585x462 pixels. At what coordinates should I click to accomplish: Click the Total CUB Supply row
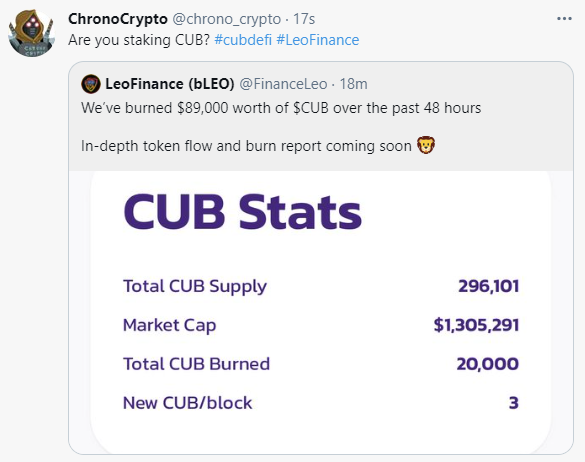coord(321,286)
